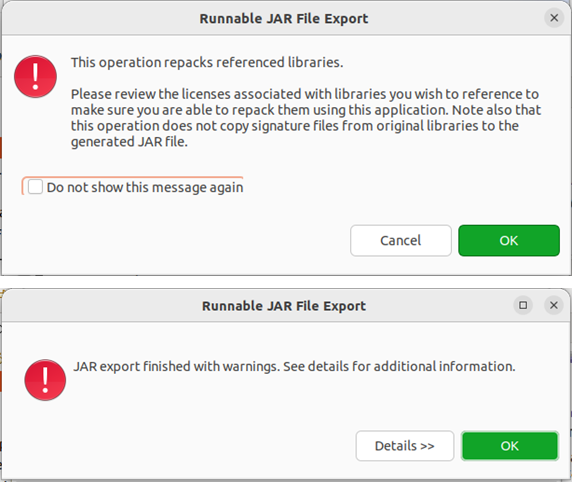Click the 'This operation repacks referenced libraries.' text
This screenshot has width=572, height=482.
tap(207, 62)
